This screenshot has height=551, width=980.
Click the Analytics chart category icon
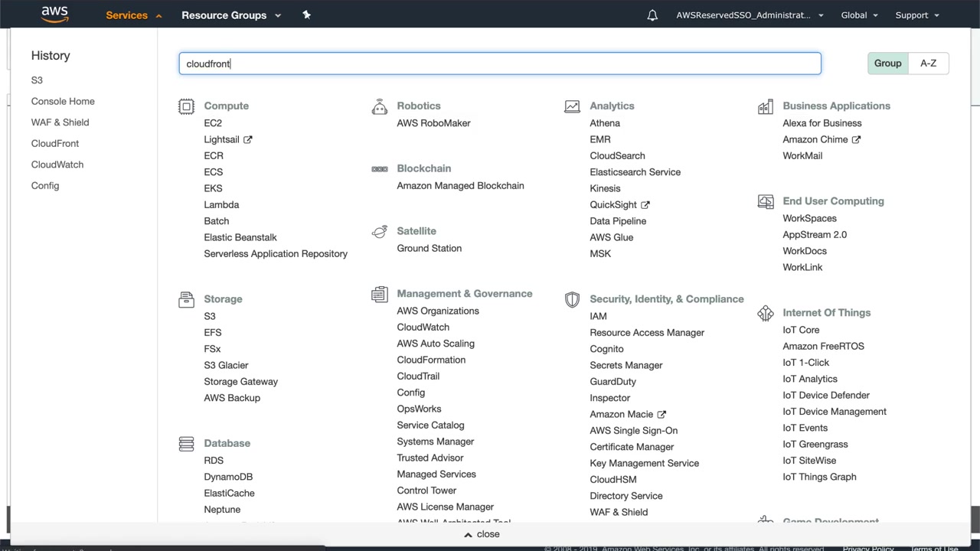572,106
